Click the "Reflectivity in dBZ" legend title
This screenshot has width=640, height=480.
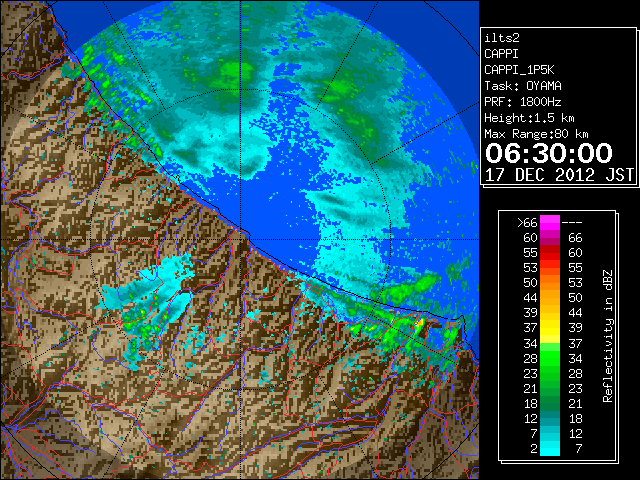click(607, 336)
